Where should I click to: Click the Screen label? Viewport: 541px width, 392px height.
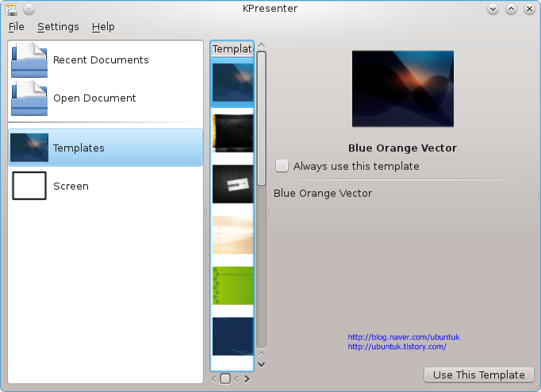(x=71, y=186)
